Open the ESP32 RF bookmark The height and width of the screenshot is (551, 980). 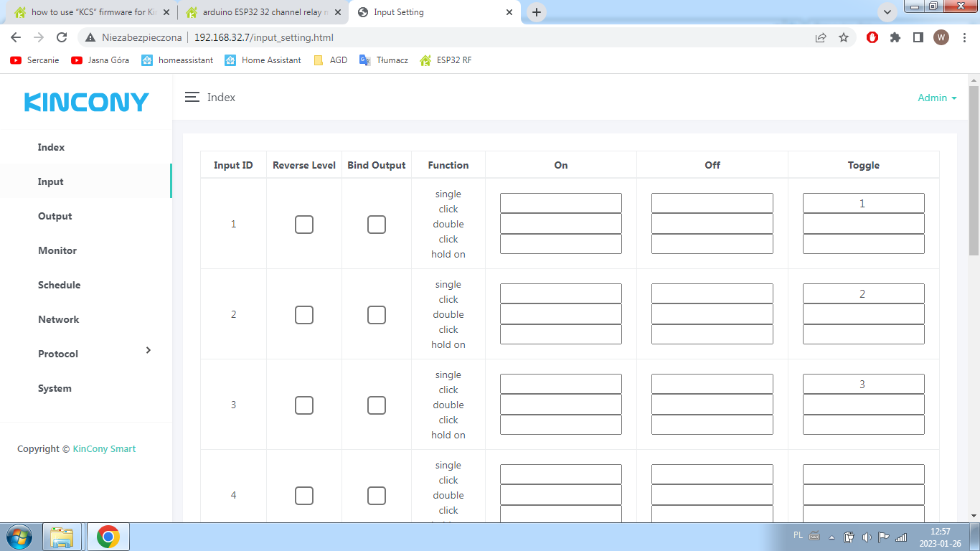tap(446, 60)
